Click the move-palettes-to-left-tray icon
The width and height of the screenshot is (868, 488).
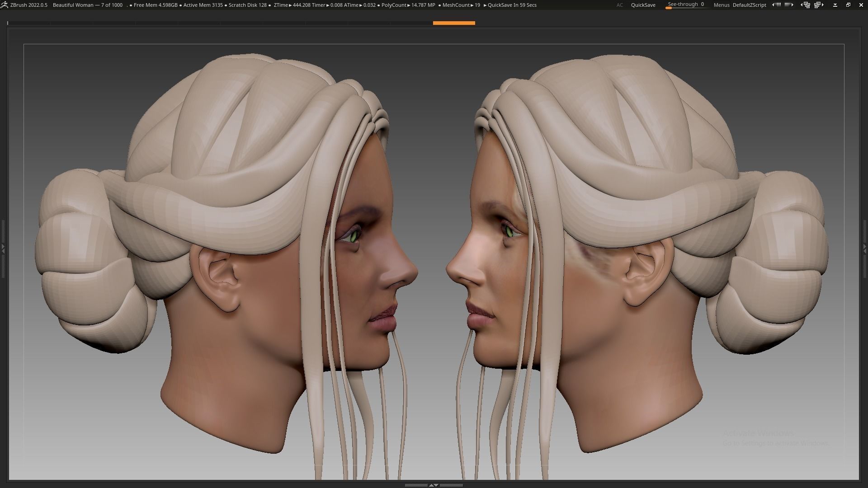[806, 5]
